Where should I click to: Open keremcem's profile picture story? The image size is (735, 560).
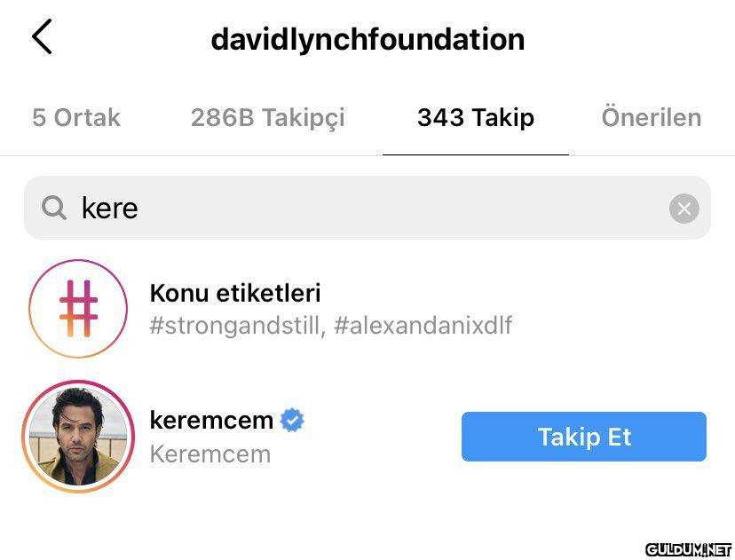[78, 437]
